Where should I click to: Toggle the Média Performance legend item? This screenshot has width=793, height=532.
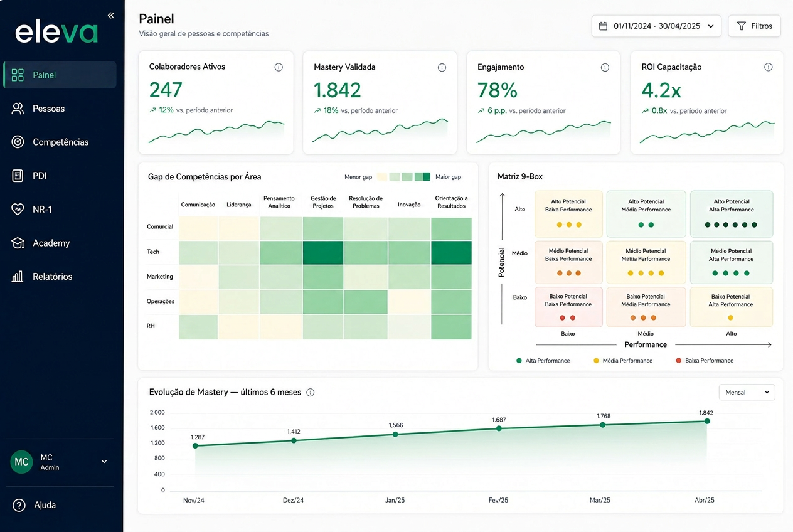pyautogui.click(x=622, y=361)
